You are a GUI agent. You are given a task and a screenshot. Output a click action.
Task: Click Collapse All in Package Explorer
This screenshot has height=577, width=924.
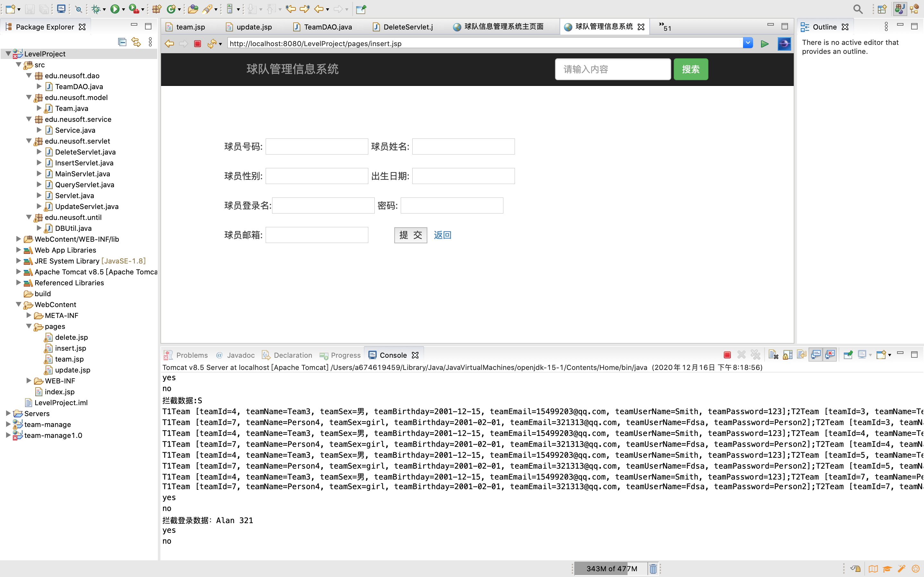point(122,42)
